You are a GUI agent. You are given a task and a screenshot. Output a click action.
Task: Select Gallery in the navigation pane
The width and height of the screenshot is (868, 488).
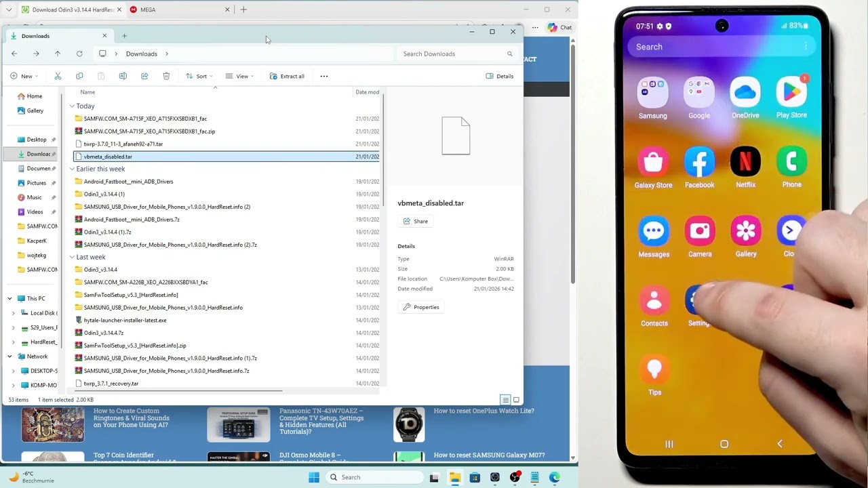[x=31, y=110]
